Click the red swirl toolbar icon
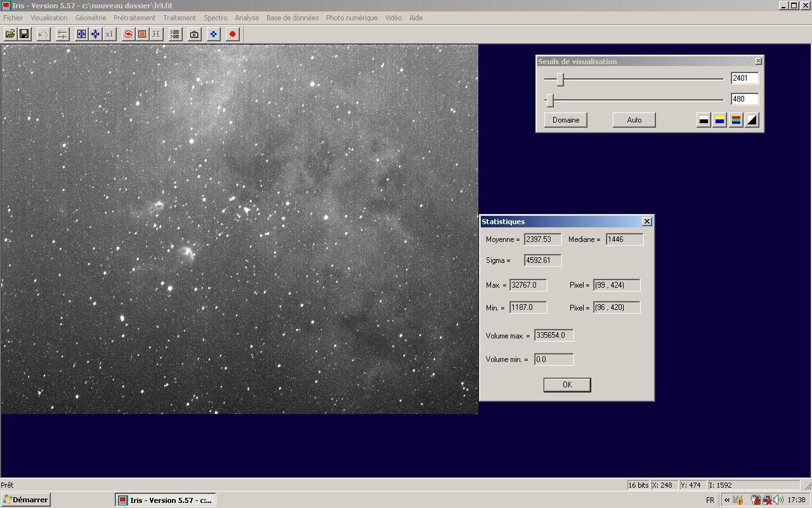812x508 pixels. (128, 34)
